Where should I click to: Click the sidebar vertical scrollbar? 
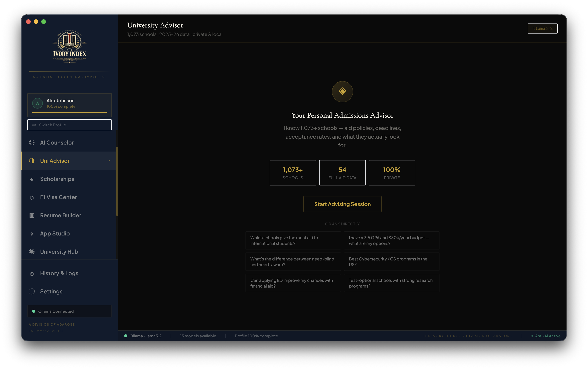click(117, 181)
